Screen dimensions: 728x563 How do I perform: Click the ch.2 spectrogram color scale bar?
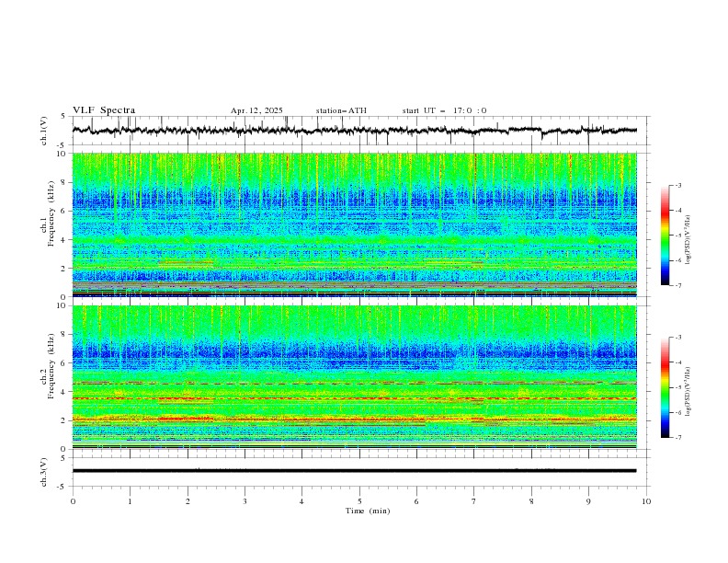coord(665,387)
